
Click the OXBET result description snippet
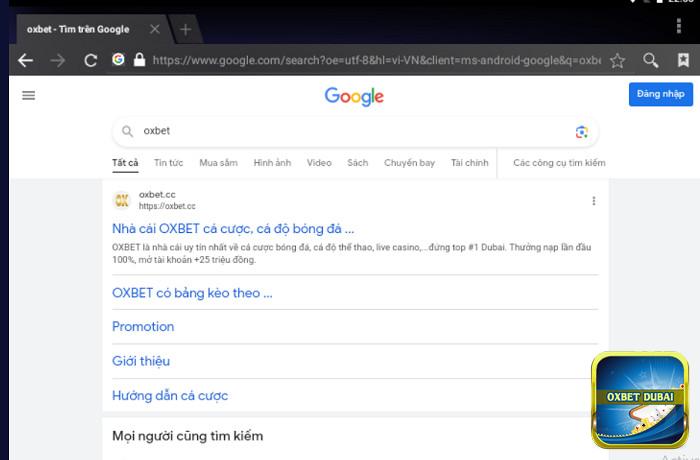352,253
